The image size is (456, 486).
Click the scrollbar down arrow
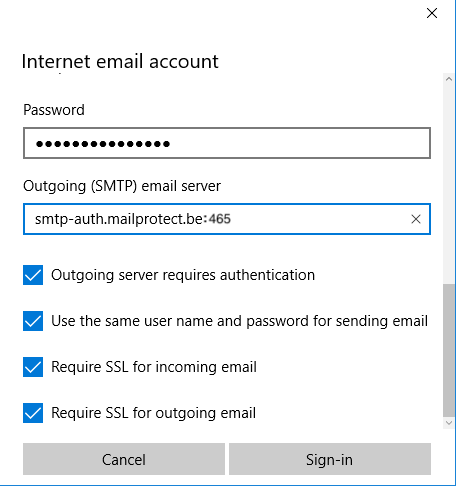[449, 423]
